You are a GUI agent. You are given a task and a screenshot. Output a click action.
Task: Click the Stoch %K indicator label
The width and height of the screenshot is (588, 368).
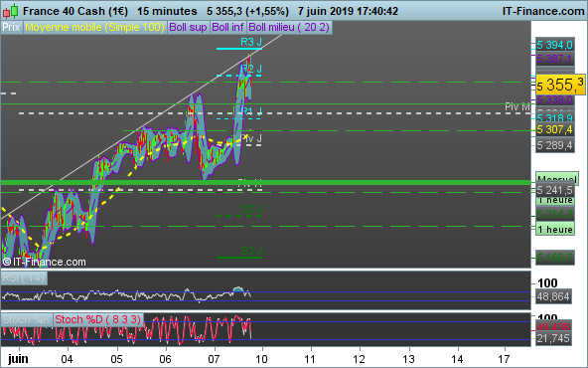tap(27, 319)
